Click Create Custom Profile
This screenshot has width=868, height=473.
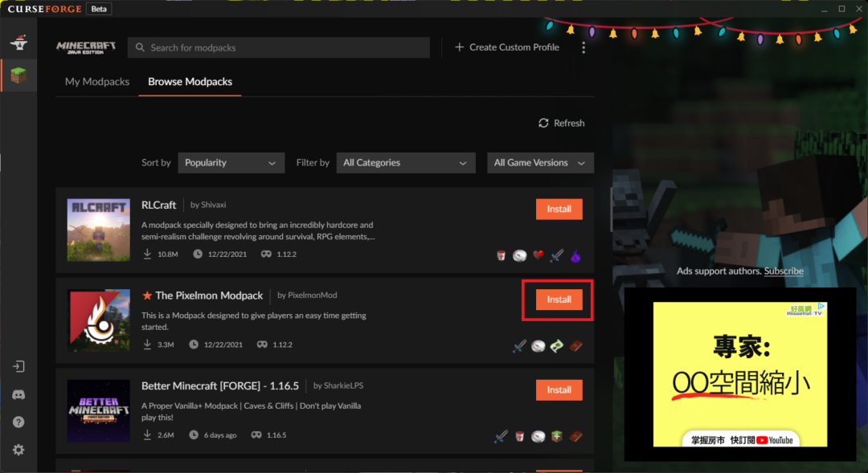point(507,47)
